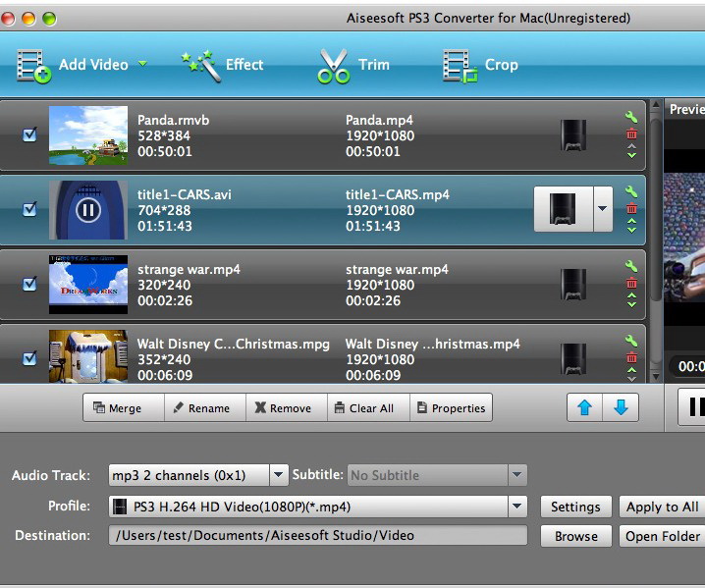This screenshot has width=705, height=588.
Task: Click the macOS yellow minimize button
Action: click(28, 19)
